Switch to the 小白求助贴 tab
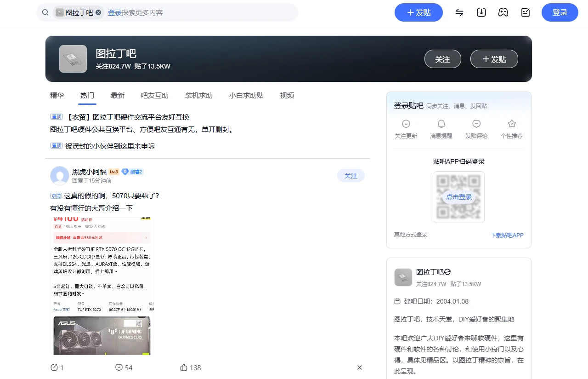The image size is (588, 379). click(246, 96)
